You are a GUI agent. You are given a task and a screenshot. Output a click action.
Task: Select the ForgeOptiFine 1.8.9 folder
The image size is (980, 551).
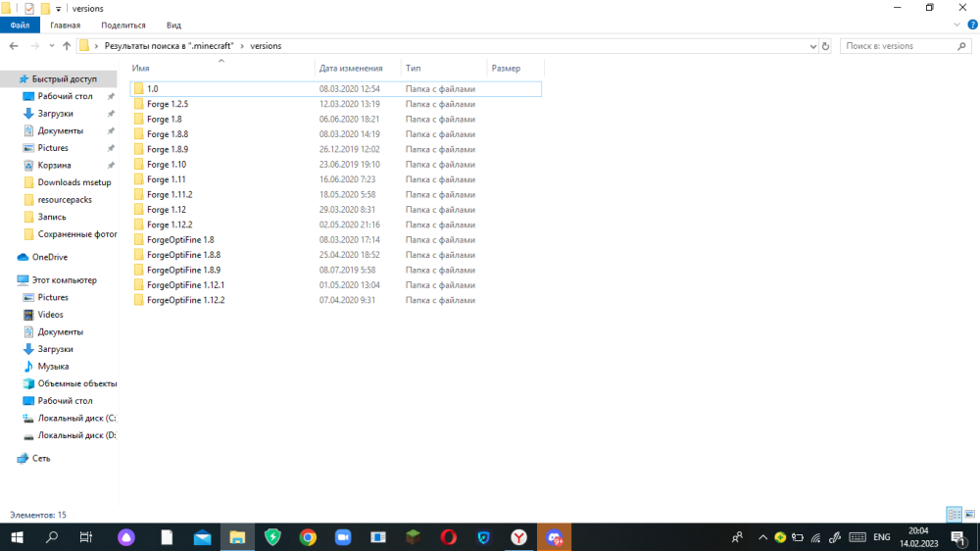click(335, 270)
